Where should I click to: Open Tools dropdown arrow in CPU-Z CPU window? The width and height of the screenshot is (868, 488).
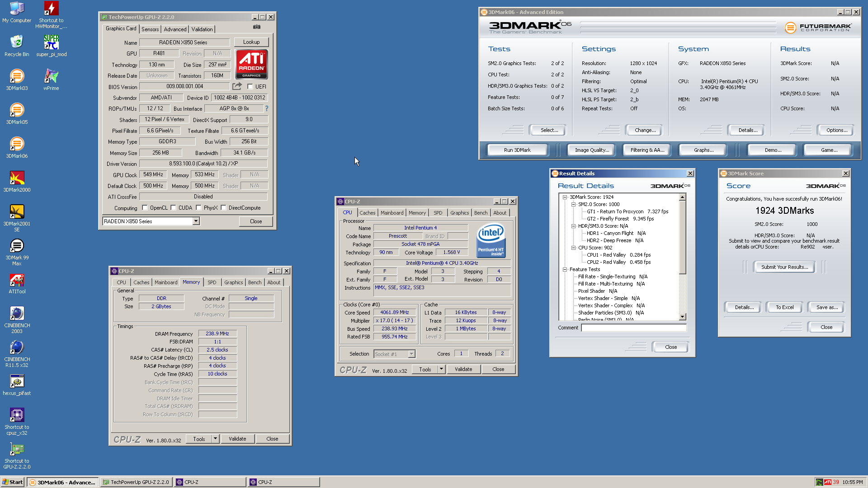[441, 369]
